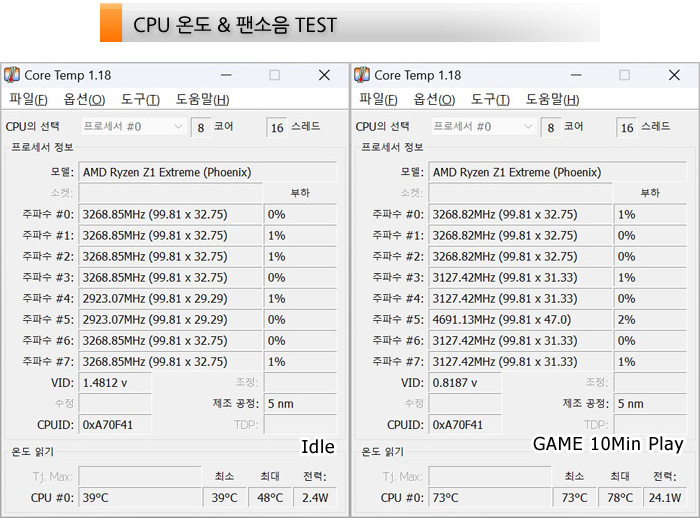Expand processor selection dropdown in left window
Viewport: 700px width, 522px height.
178,127
